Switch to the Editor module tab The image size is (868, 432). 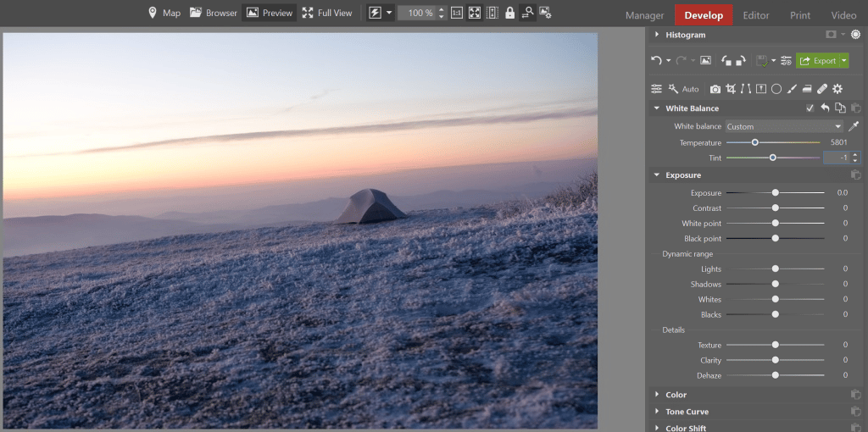755,15
